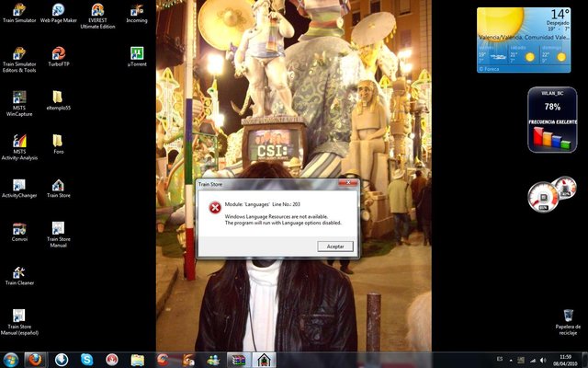Select the uTorrent desktop icon
588x368 pixels.
pos(137,53)
